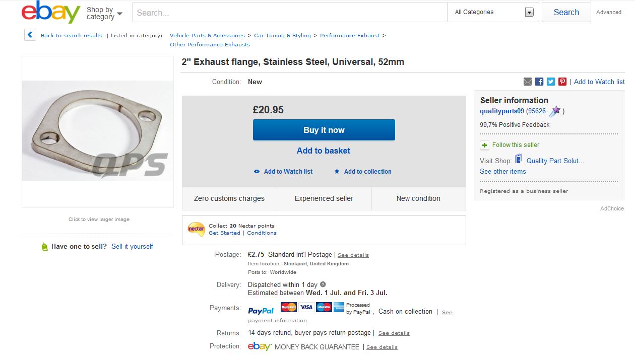Click the back arrow icon
The width and height of the screenshot is (635, 364).
tap(30, 35)
